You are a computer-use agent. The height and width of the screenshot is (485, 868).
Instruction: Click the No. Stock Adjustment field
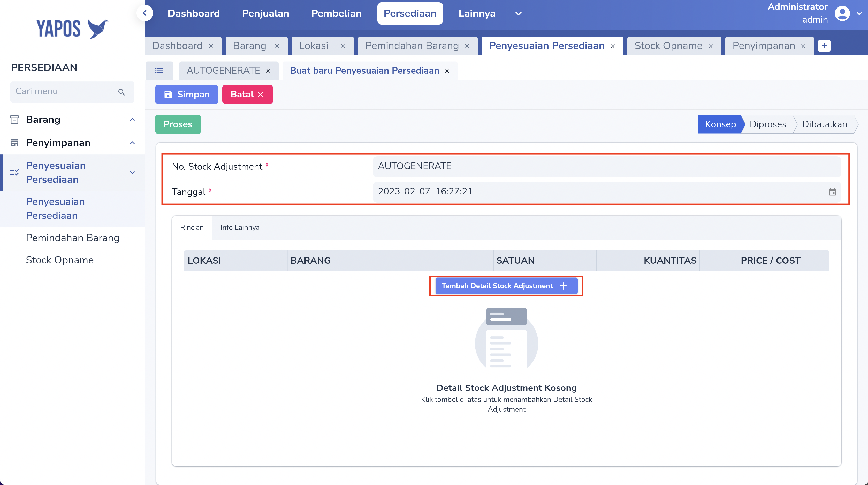point(606,166)
